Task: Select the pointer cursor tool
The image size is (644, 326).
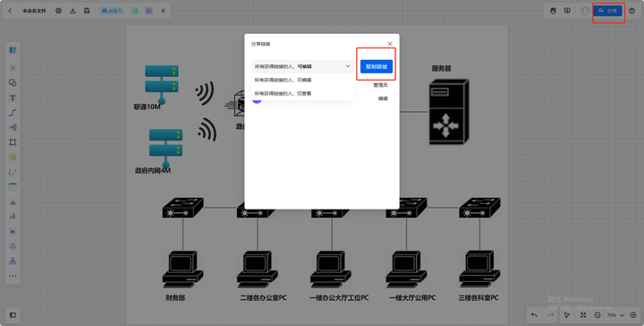Action: pyautogui.click(x=567, y=315)
